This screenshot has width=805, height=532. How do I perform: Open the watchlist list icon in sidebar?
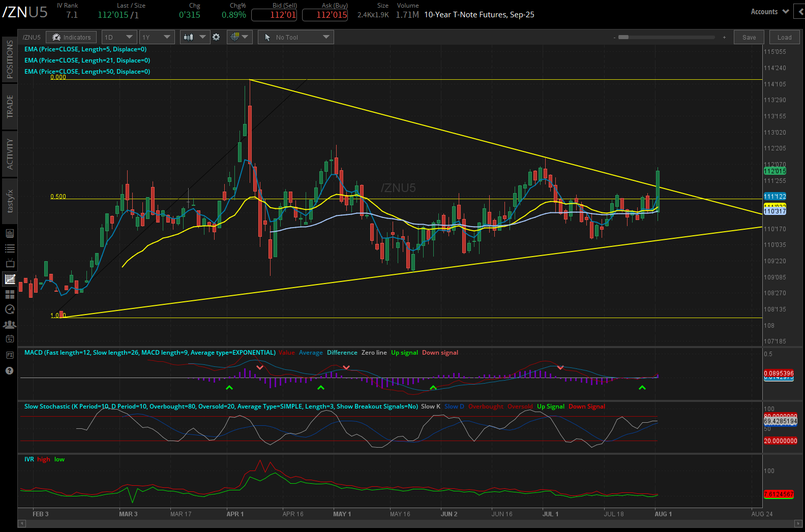pos(10,248)
